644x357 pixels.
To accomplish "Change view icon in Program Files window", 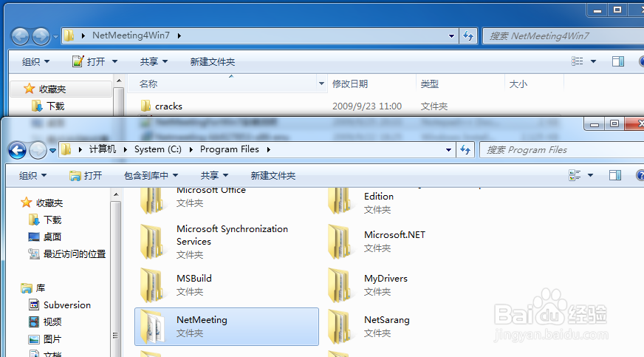I will [575, 175].
